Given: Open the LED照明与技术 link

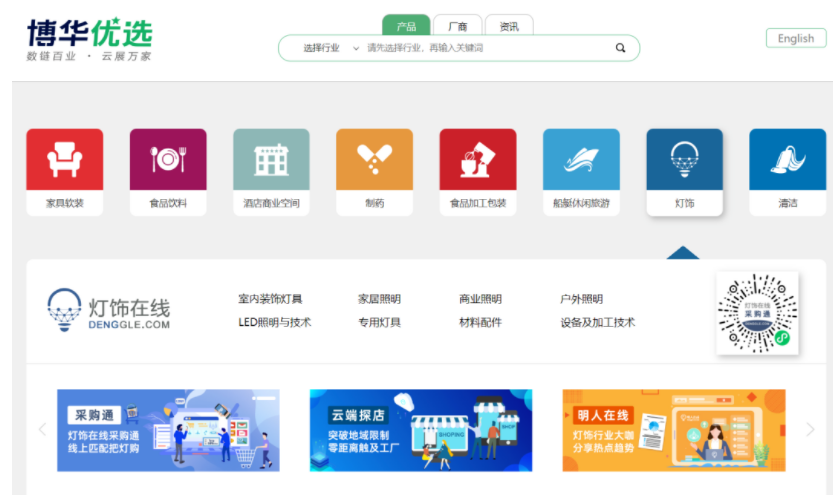Looking at the screenshot, I should click(x=275, y=322).
